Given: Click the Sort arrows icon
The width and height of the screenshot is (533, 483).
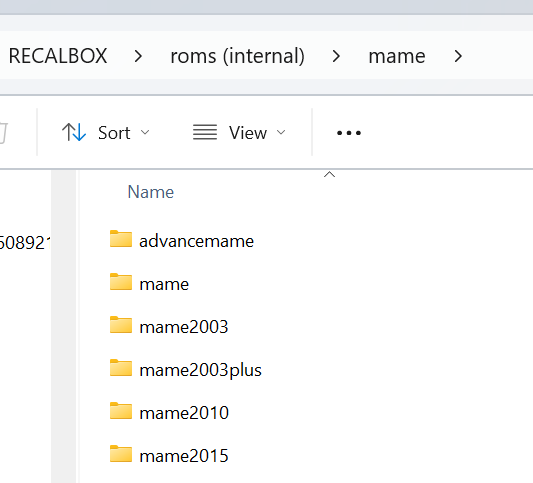Looking at the screenshot, I should (x=74, y=132).
